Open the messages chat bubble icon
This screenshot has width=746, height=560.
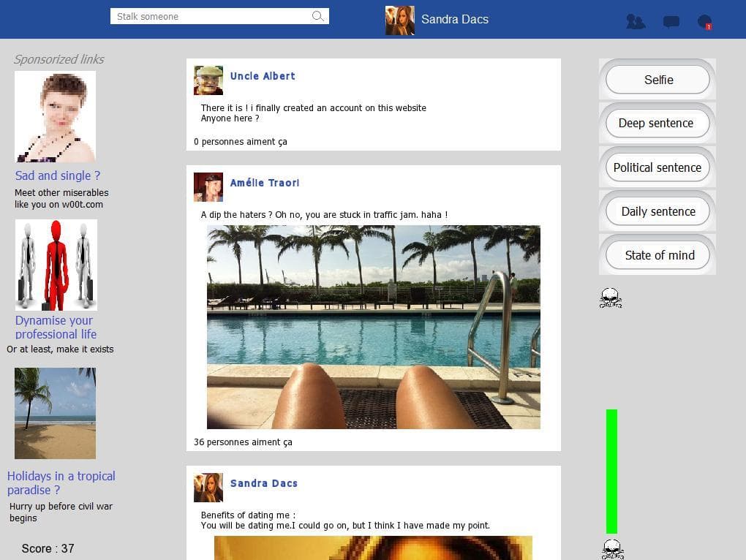pos(671,22)
